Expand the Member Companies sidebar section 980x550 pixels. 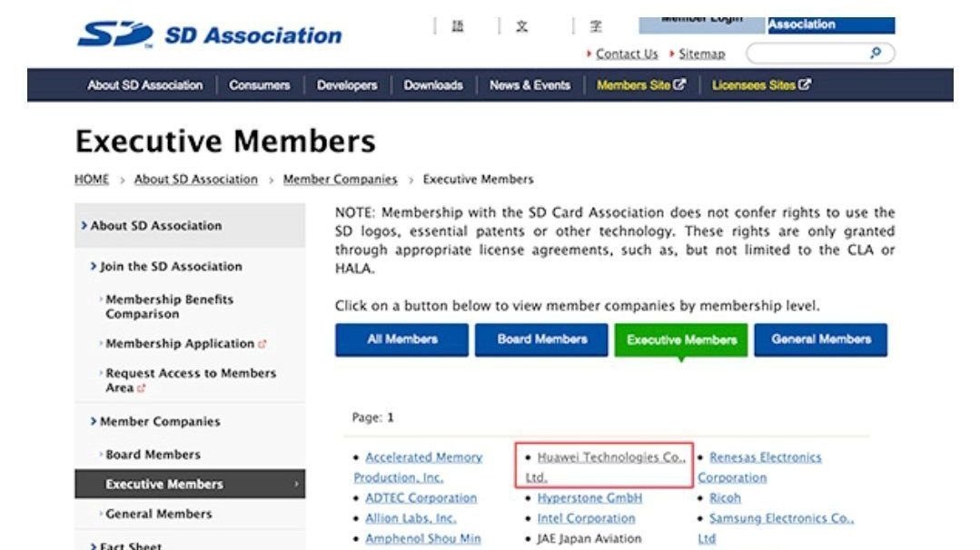(159, 422)
